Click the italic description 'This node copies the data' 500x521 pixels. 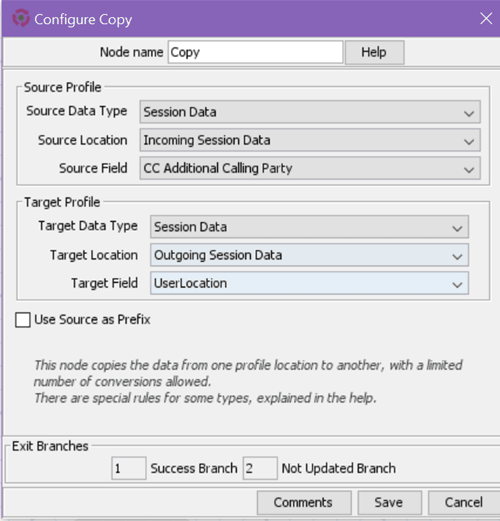click(x=107, y=365)
